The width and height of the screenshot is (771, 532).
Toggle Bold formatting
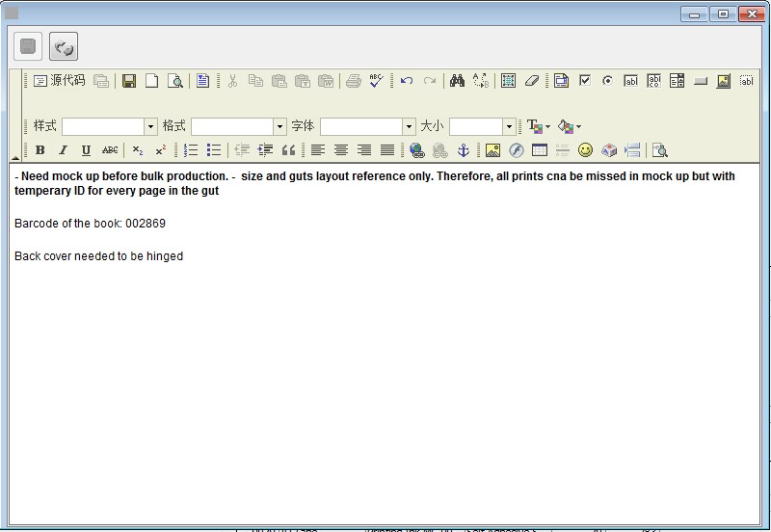point(40,150)
